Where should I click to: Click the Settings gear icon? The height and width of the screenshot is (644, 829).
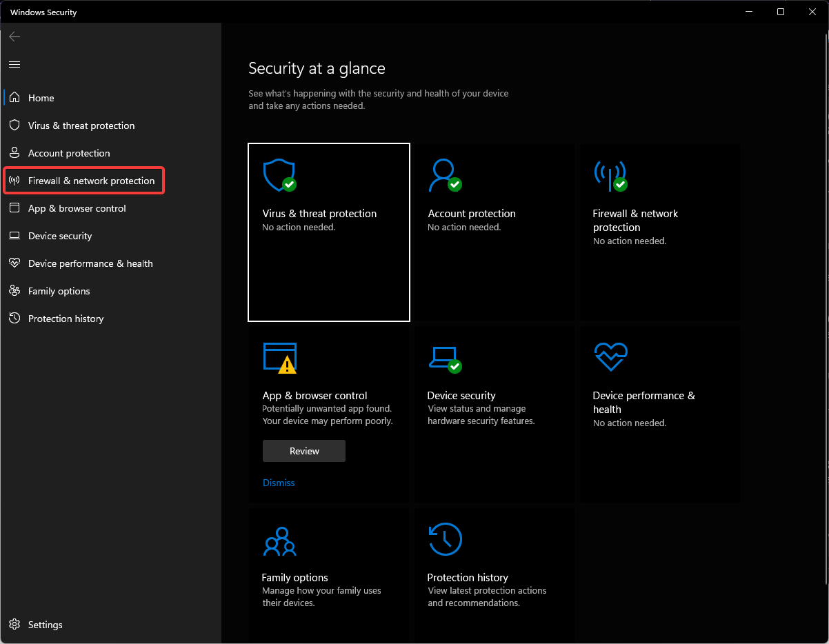pos(14,625)
